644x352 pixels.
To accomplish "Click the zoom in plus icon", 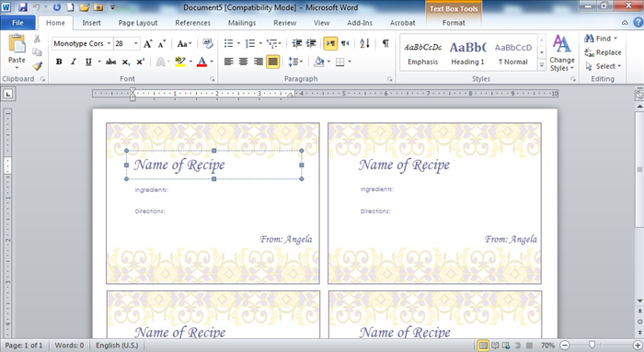I will tap(638, 346).
